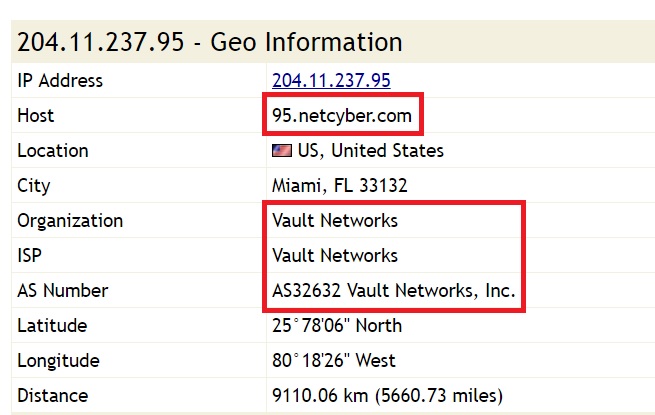
Task: Click the US flag icon
Action: [x=282, y=151]
